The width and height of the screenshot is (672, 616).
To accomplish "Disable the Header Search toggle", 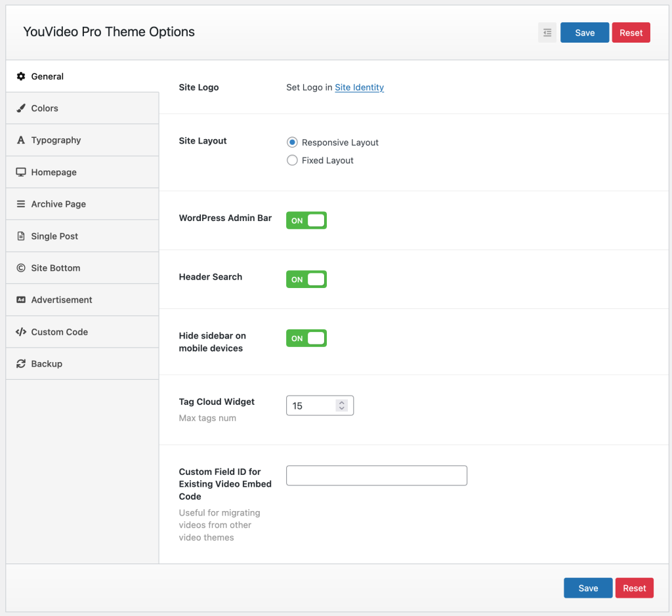I will tap(306, 279).
